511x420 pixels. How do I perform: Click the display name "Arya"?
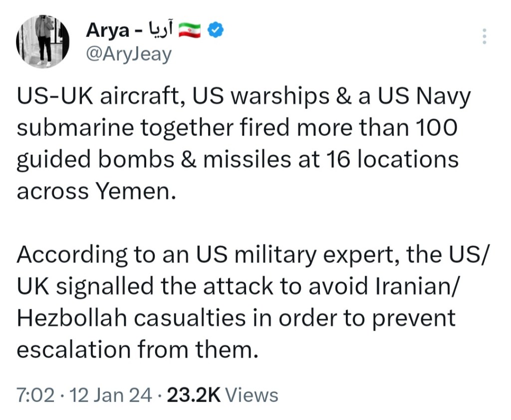click(107, 30)
